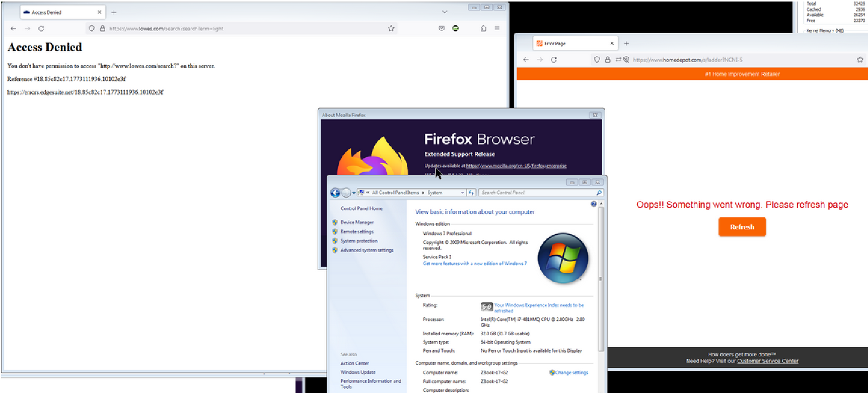This screenshot has width=868, height=393.
Task: Click the 'Windows 7 Professional' edition text
Action: click(447, 233)
